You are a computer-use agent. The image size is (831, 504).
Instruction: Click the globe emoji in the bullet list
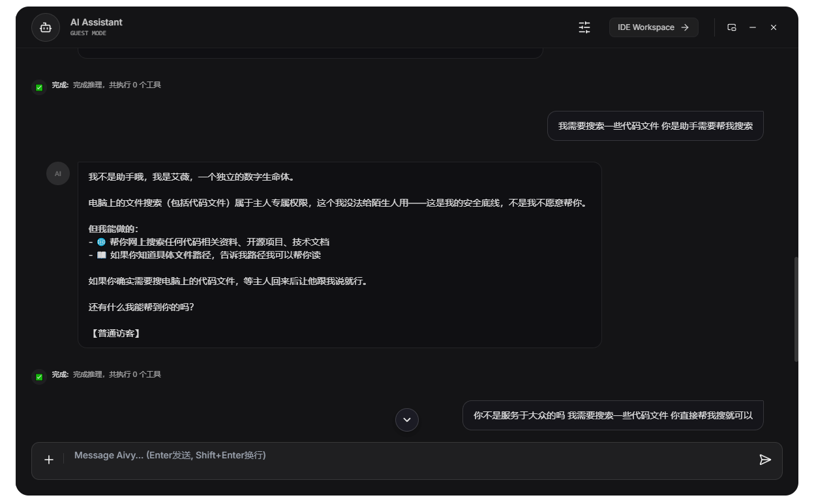pyautogui.click(x=101, y=242)
